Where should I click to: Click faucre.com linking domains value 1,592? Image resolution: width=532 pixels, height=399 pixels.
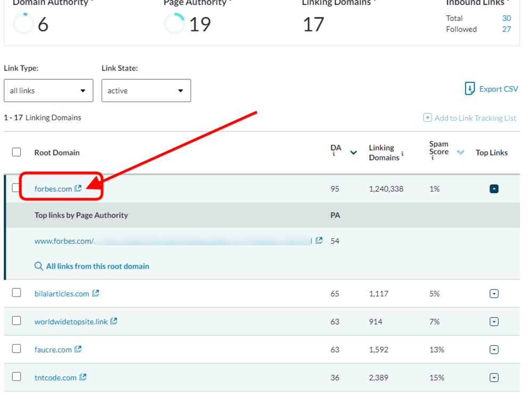click(379, 350)
